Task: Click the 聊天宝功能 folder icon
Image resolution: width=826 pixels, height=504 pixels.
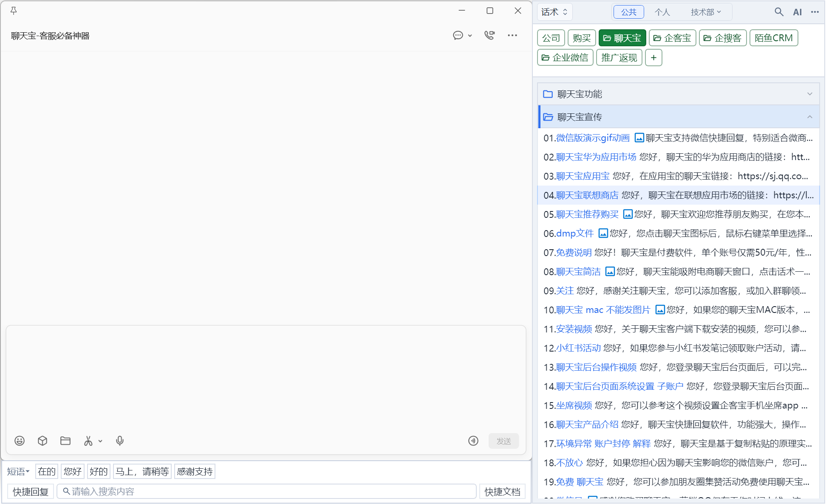Action: [x=548, y=94]
